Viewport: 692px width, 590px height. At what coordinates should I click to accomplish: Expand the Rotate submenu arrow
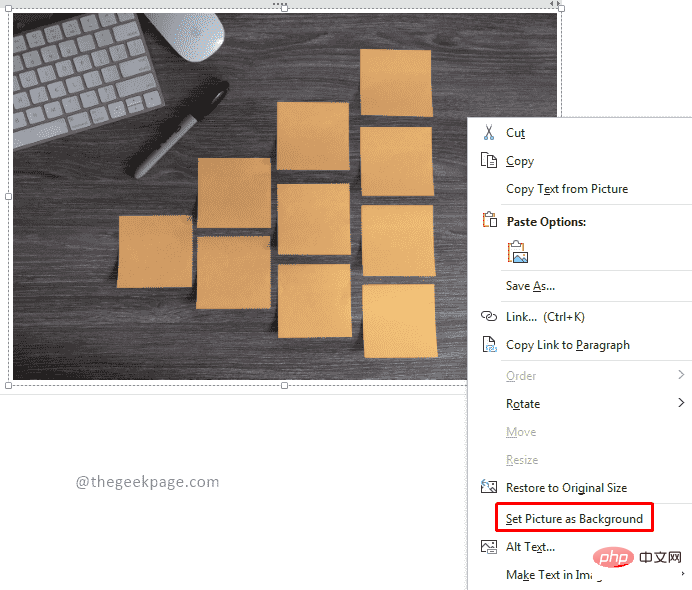click(x=681, y=403)
